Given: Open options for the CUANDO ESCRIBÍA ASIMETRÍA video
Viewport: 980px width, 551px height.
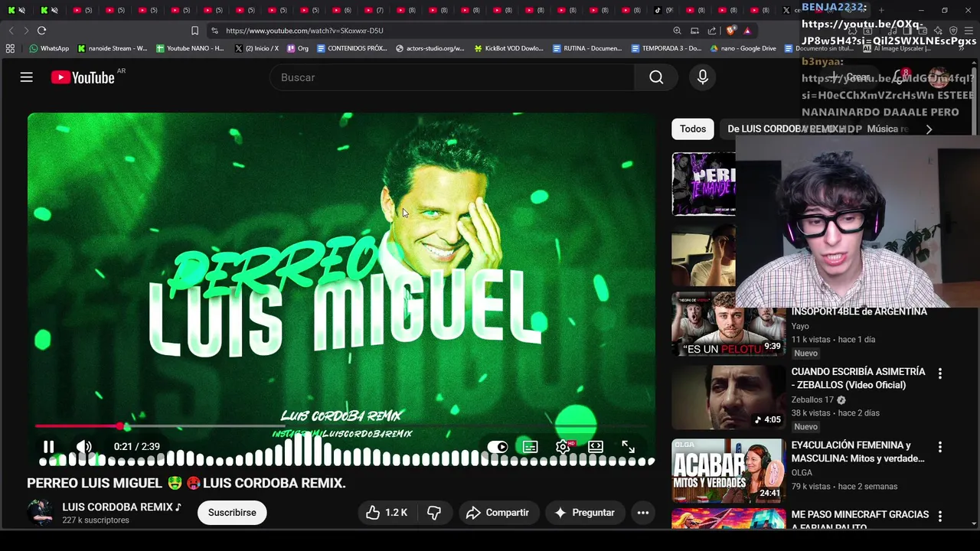Looking at the screenshot, I should point(939,373).
